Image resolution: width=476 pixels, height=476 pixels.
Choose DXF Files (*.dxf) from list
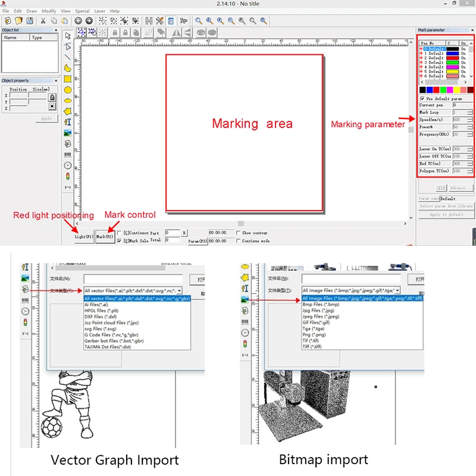point(101,317)
